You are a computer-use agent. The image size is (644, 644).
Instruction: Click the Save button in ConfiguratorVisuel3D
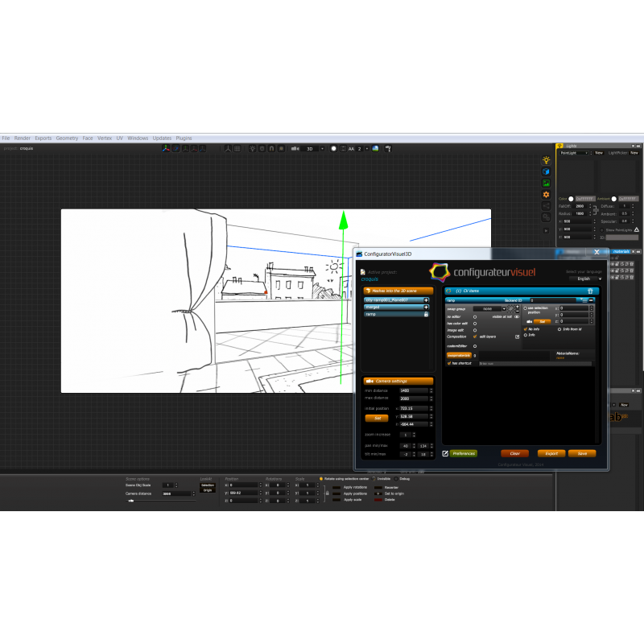(x=582, y=453)
